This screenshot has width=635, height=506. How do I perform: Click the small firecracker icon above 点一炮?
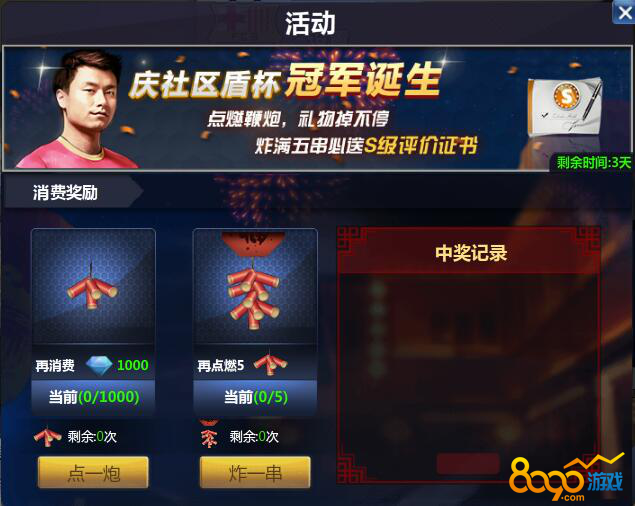click(x=48, y=437)
